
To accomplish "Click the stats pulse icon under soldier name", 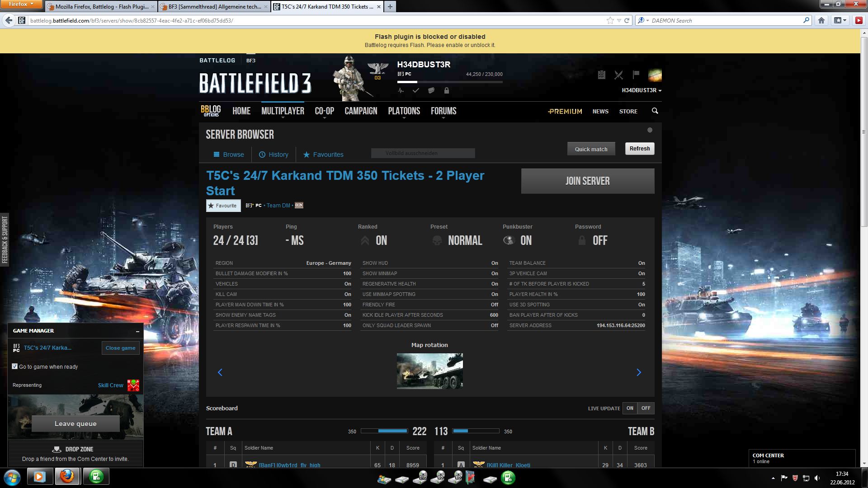I will (401, 90).
